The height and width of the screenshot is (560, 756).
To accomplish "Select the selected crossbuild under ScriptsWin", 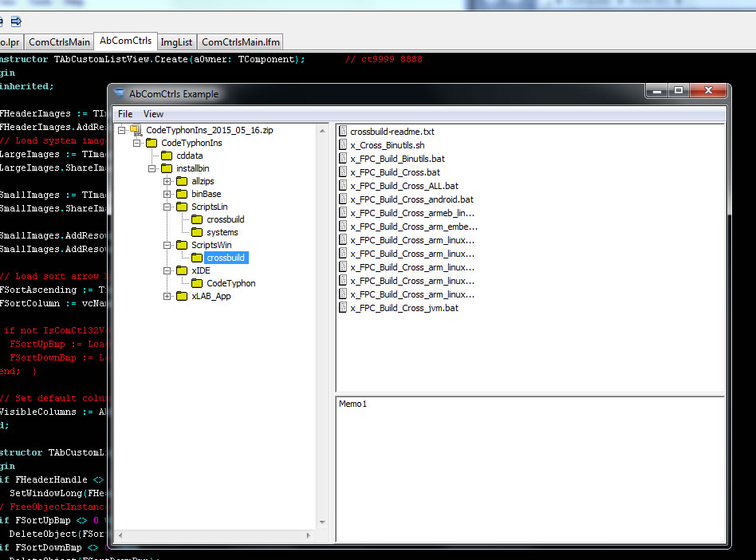I will tap(226, 258).
